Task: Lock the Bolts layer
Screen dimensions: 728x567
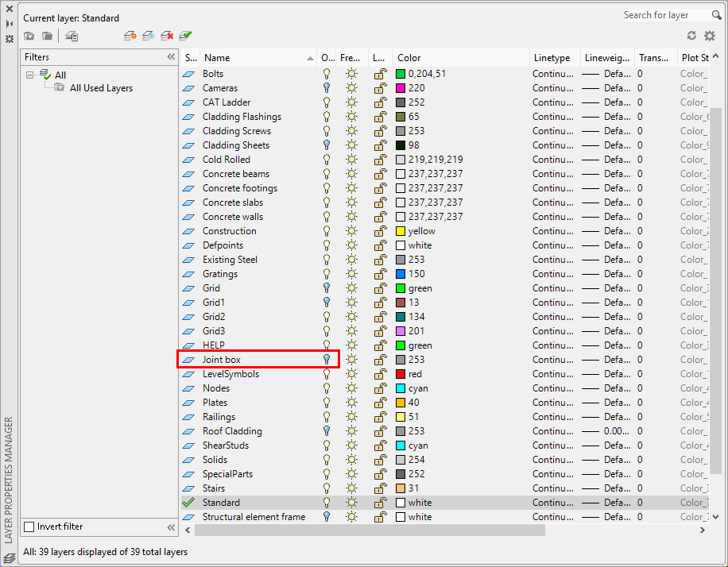Action: (x=380, y=73)
